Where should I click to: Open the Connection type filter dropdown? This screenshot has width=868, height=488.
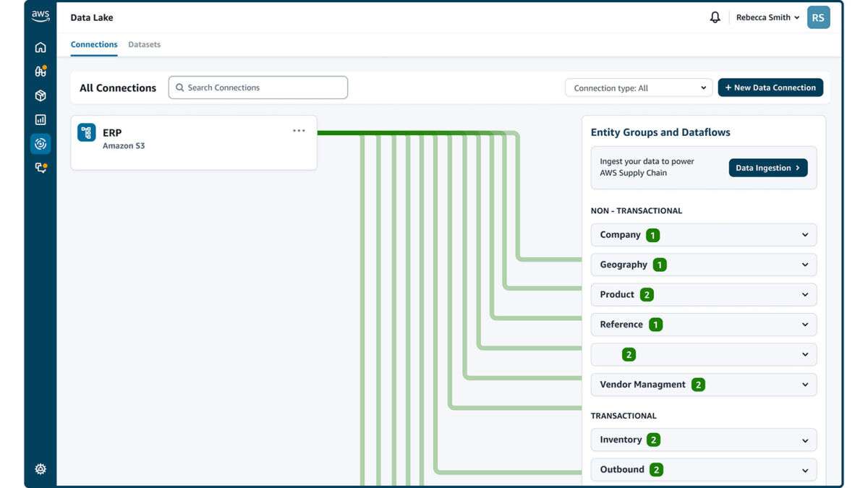(x=638, y=87)
